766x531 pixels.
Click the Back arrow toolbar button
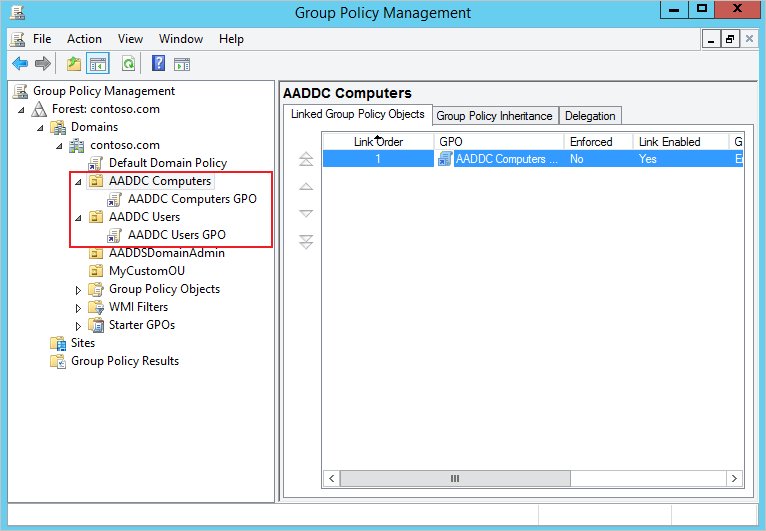[x=20, y=64]
